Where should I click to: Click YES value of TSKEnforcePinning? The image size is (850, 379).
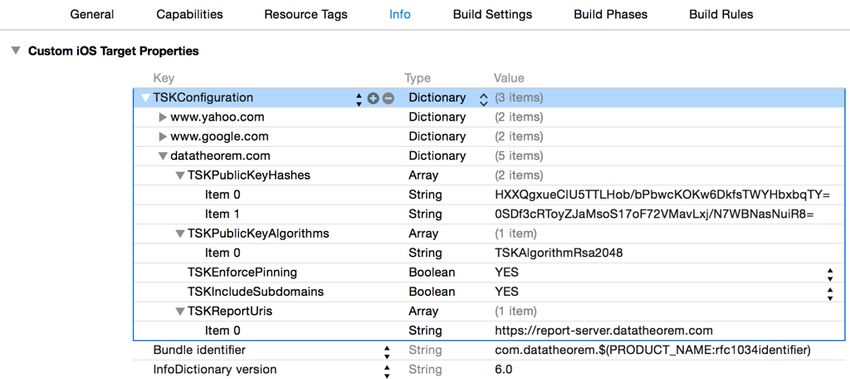[x=506, y=273]
